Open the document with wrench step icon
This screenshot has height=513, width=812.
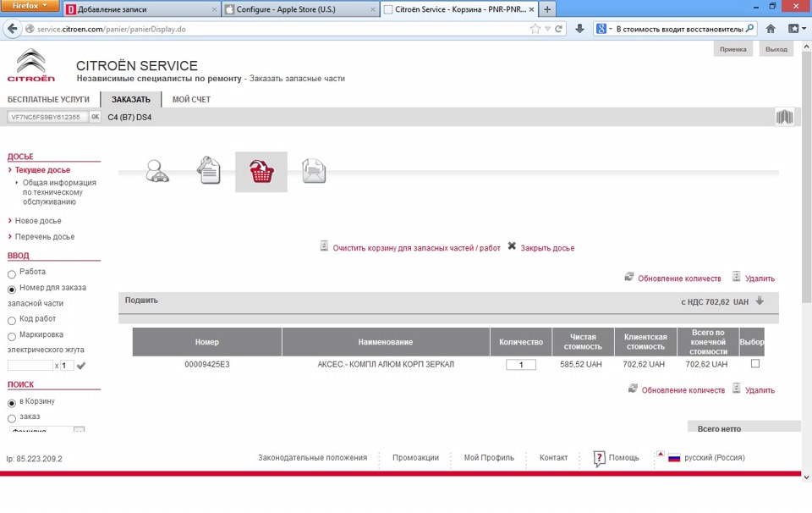209,170
